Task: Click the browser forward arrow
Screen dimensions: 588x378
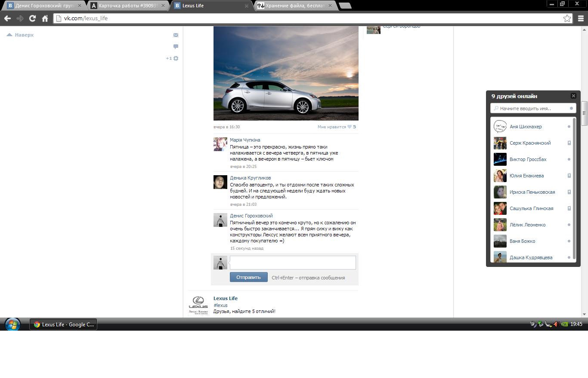Action: (x=20, y=18)
